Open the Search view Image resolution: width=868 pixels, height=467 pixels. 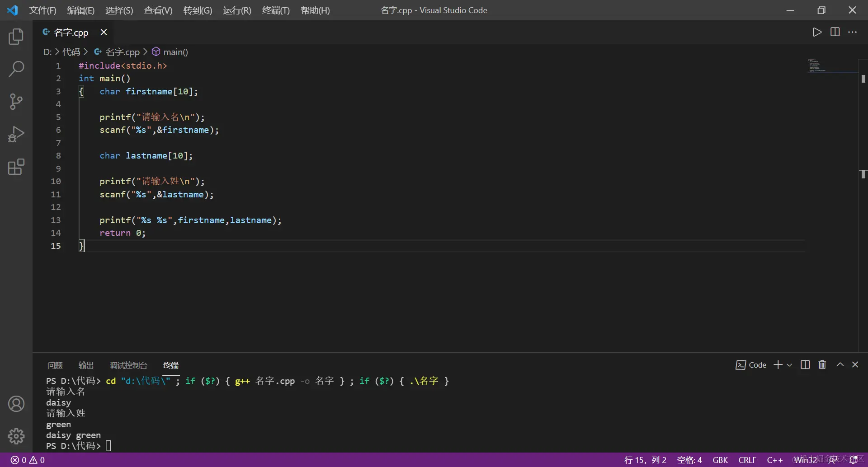(16, 69)
